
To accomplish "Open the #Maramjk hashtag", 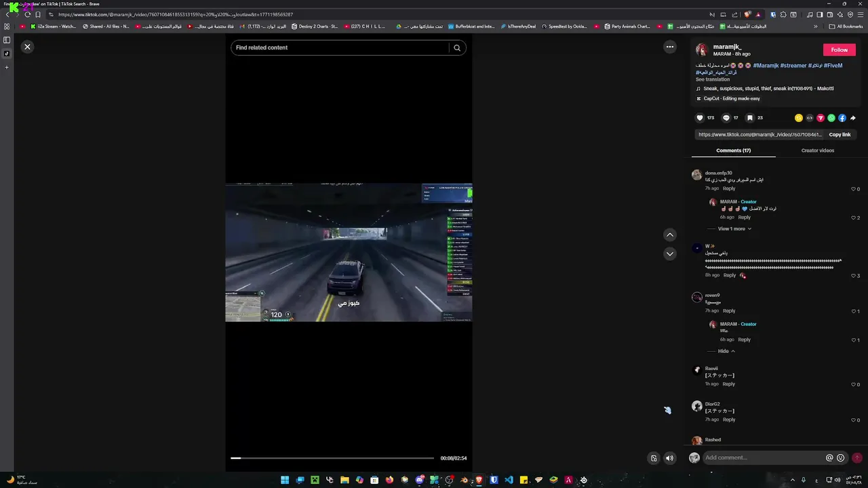I will 766,66.
